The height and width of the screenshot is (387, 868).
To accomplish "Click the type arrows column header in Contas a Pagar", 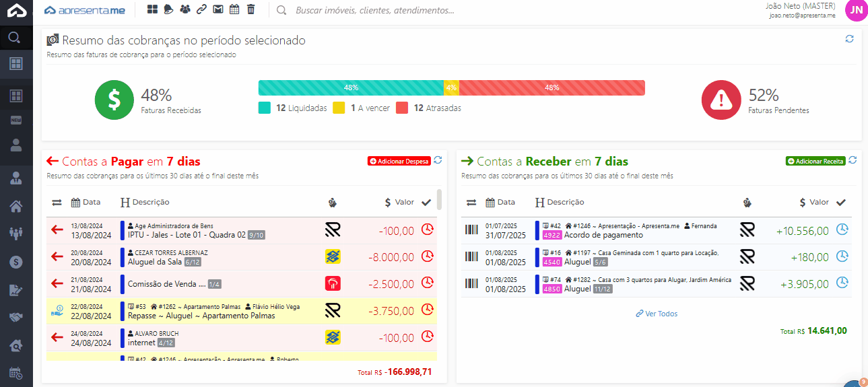I will coord(57,202).
